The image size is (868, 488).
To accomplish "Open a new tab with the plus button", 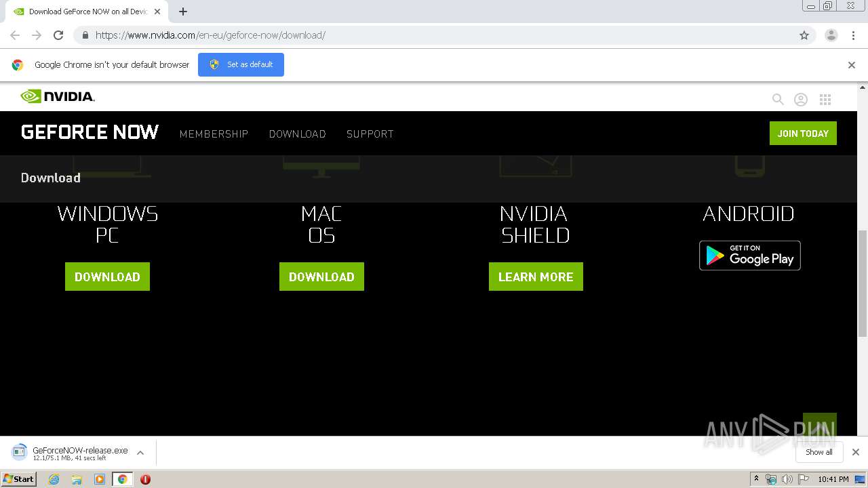I will 183,12.
